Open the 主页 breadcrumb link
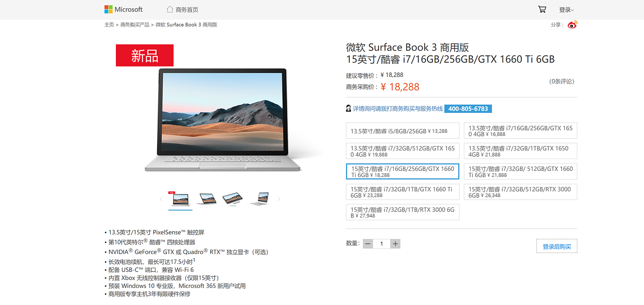 coord(109,25)
